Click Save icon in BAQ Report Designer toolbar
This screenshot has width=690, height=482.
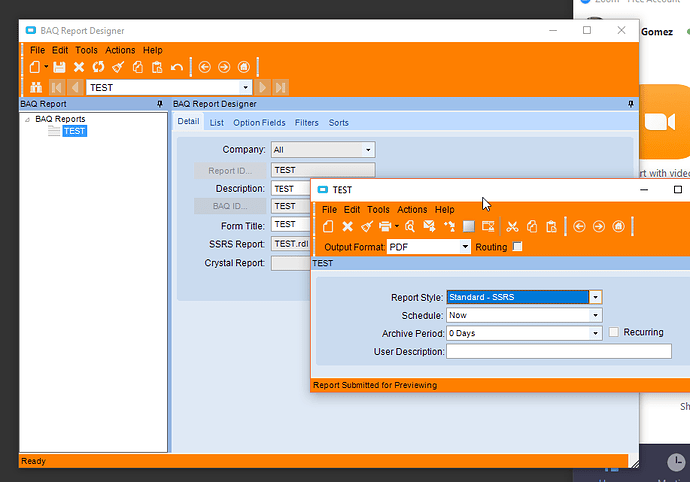tap(59, 67)
